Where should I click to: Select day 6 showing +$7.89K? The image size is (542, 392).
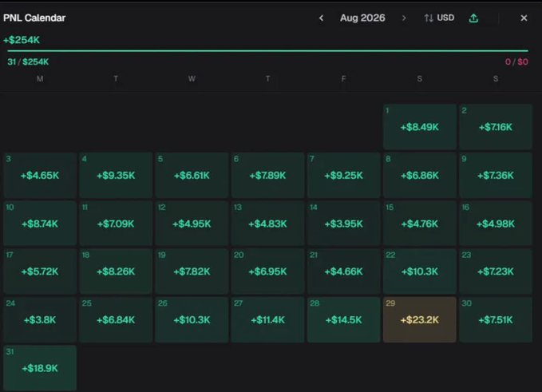click(x=268, y=176)
